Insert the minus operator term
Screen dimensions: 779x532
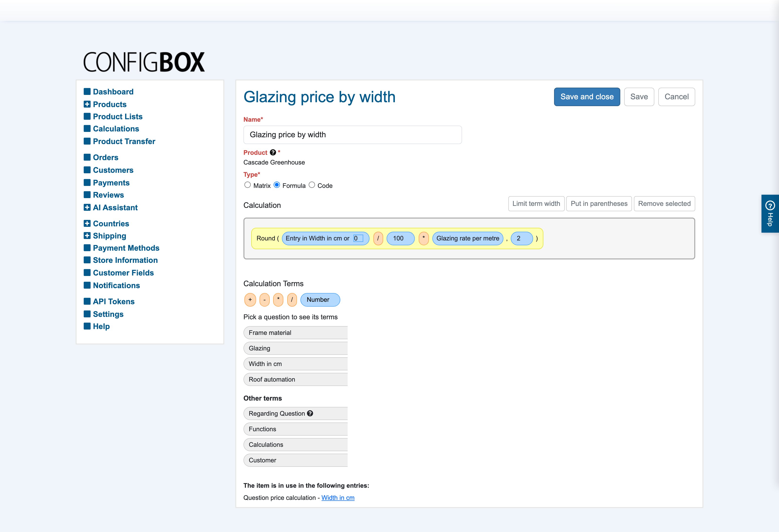264,300
